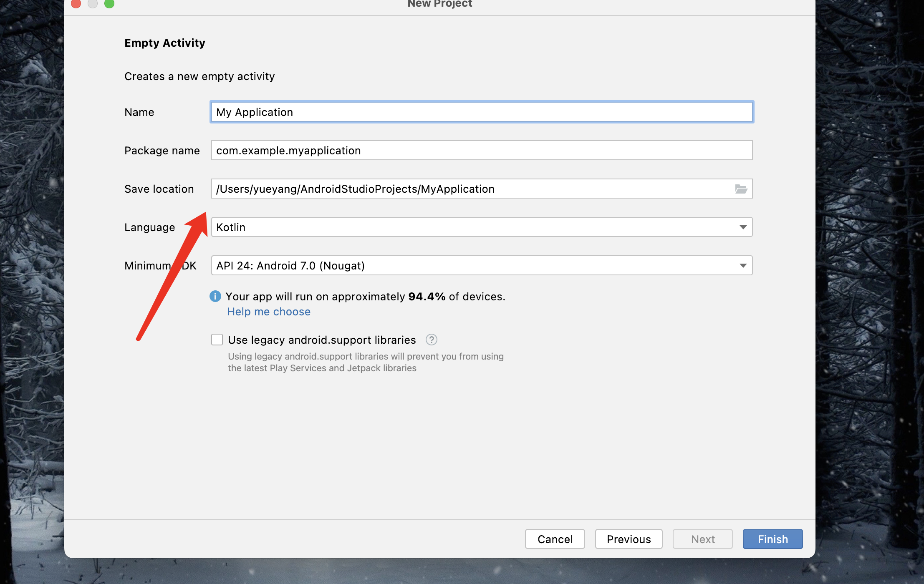Expand the Language dropdown arrow
The width and height of the screenshot is (924, 584).
click(743, 227)
